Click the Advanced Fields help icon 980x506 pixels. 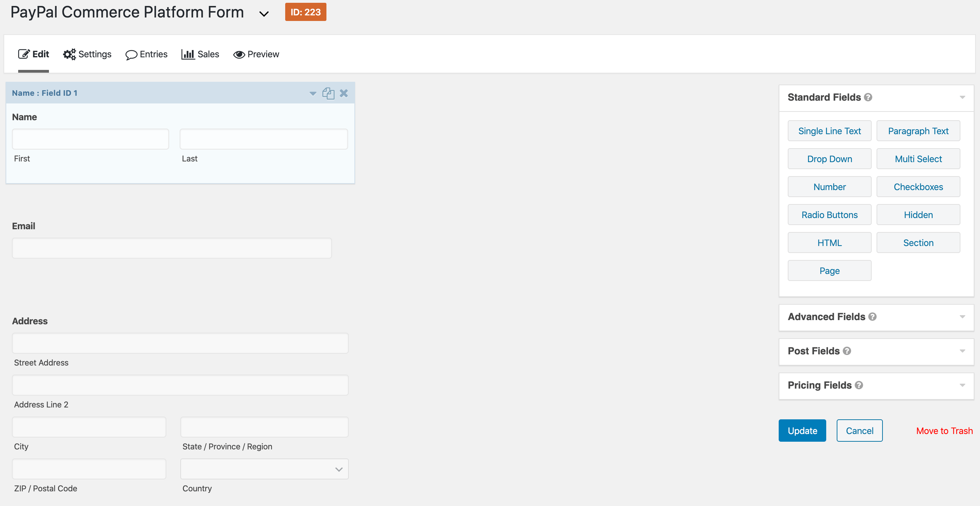pos(872,317)
